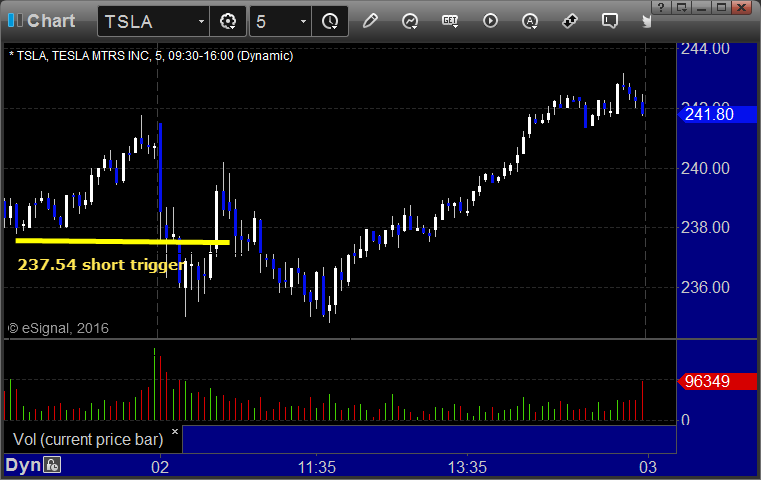Click the 241.80 current price marker
Viewport: 761px width, 480px height.
tap(717, 115)
